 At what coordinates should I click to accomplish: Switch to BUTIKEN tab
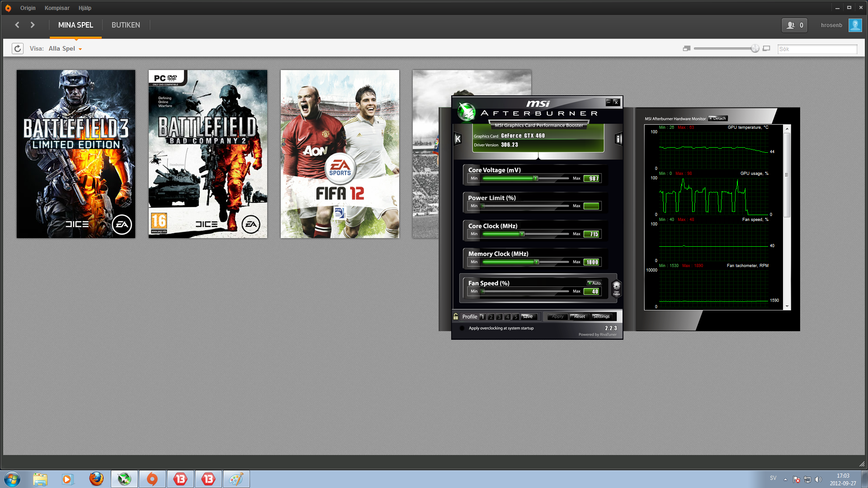126,25
